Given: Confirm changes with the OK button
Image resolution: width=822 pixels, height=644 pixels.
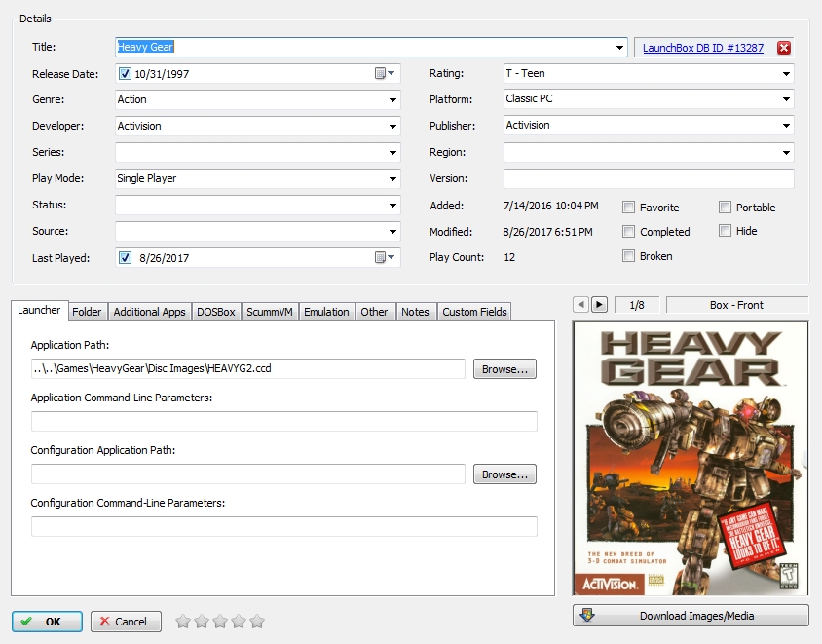Looking at the screenshot, I should (x=47, y=622).
